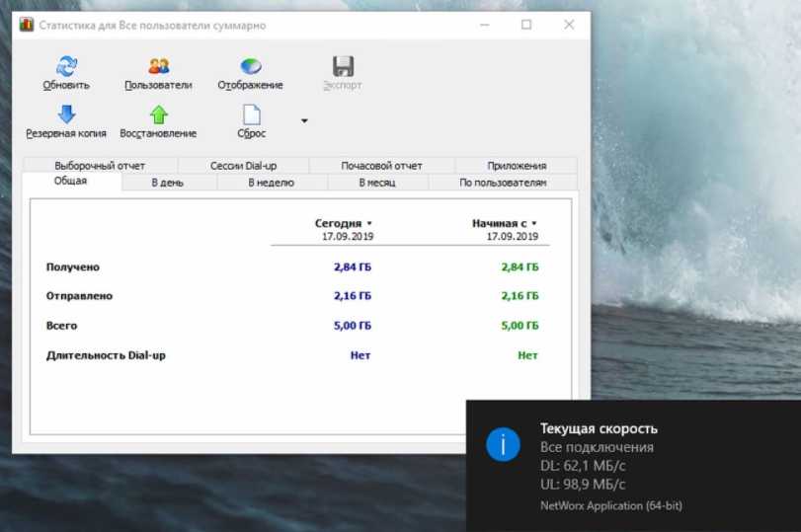
Task: Click the Сброс blank page icon
Action: (251, 114)
